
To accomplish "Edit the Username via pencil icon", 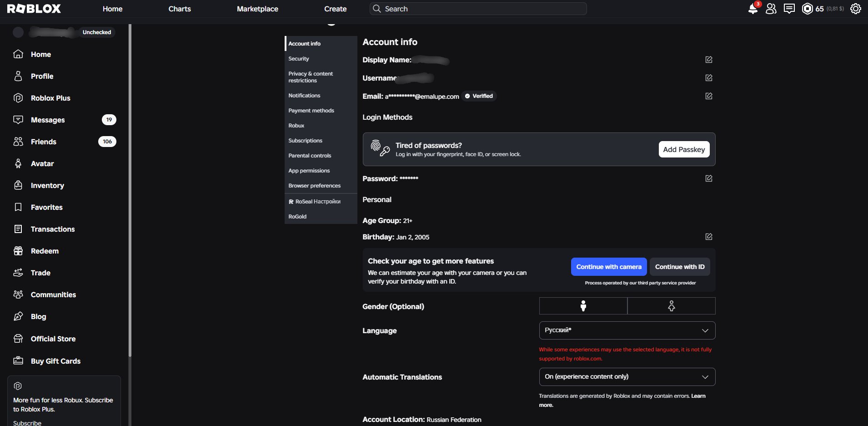I will 709,78.
